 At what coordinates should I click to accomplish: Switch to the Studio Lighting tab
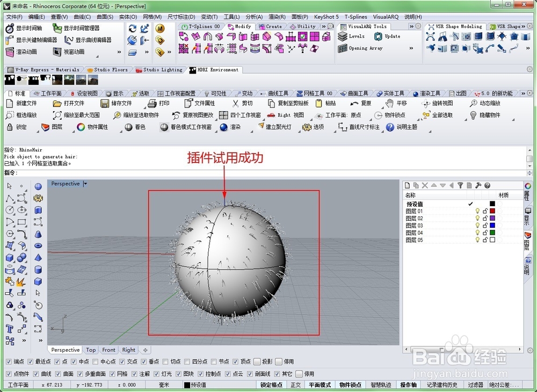click(x=159, y=70)
